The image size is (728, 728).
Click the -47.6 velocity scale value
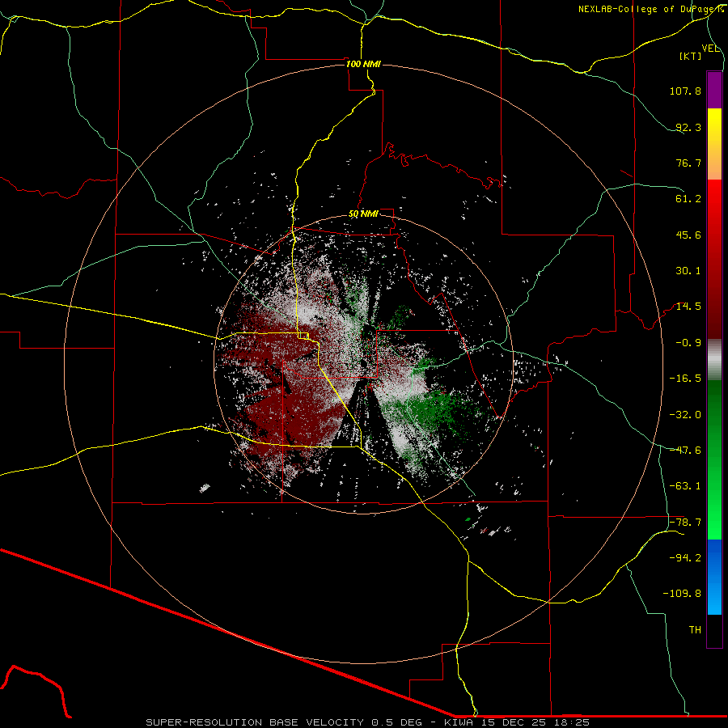coord(685,451)
